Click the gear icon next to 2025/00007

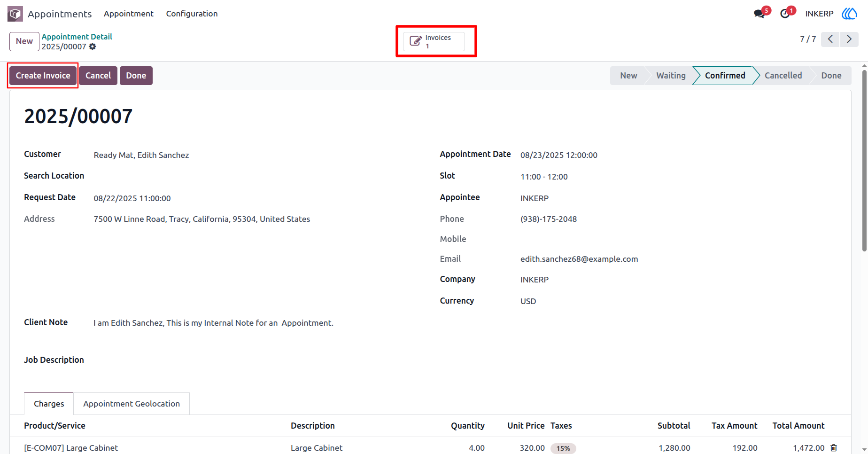(x=93, y=47)
